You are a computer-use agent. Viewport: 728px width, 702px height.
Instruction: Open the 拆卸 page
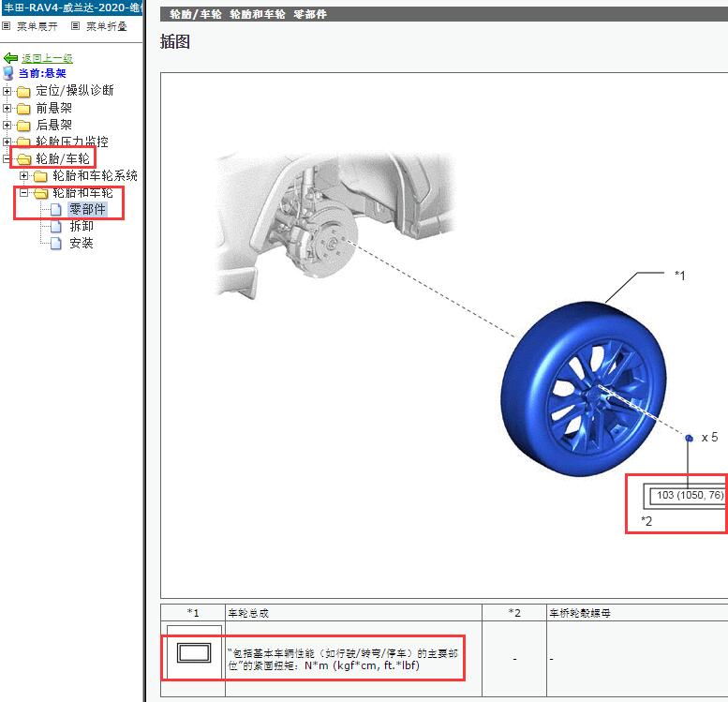coord(82,226)
